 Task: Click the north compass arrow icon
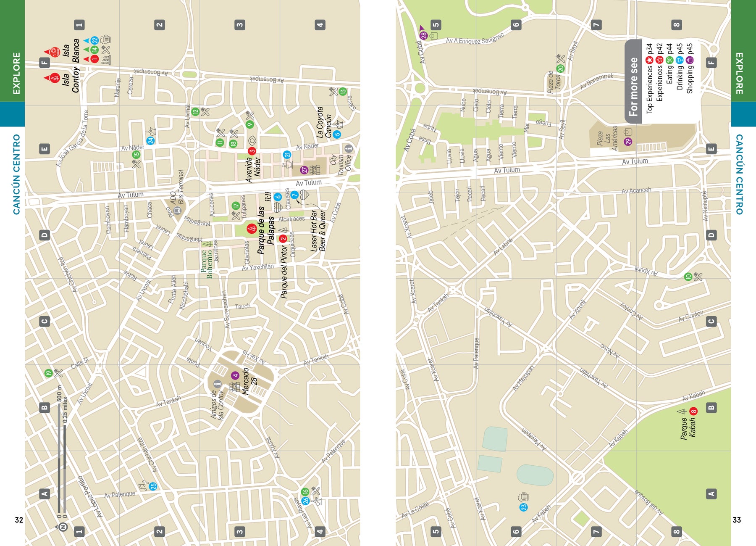tap(63, 527)
